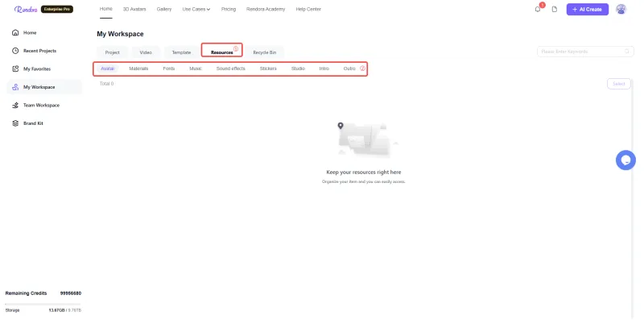Select the Fonts resource category
Screen dimensions: 644x320
click(169, 69)
